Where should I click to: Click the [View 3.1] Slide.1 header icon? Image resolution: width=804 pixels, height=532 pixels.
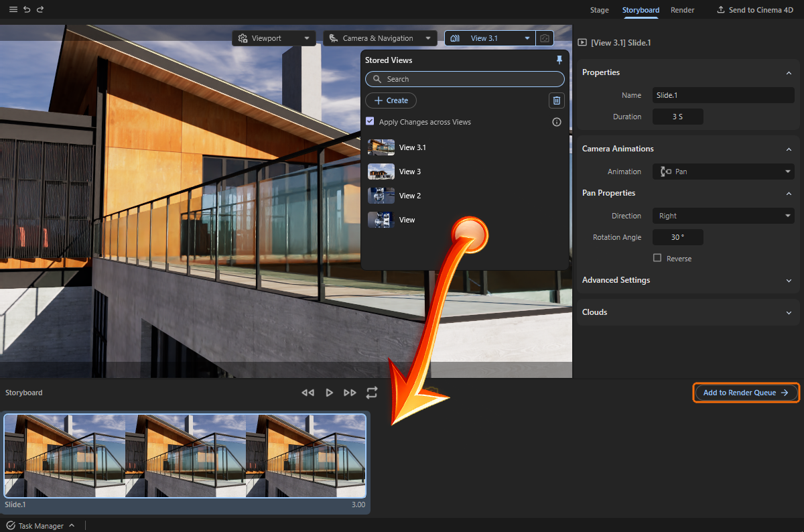(x=582, y=42)
